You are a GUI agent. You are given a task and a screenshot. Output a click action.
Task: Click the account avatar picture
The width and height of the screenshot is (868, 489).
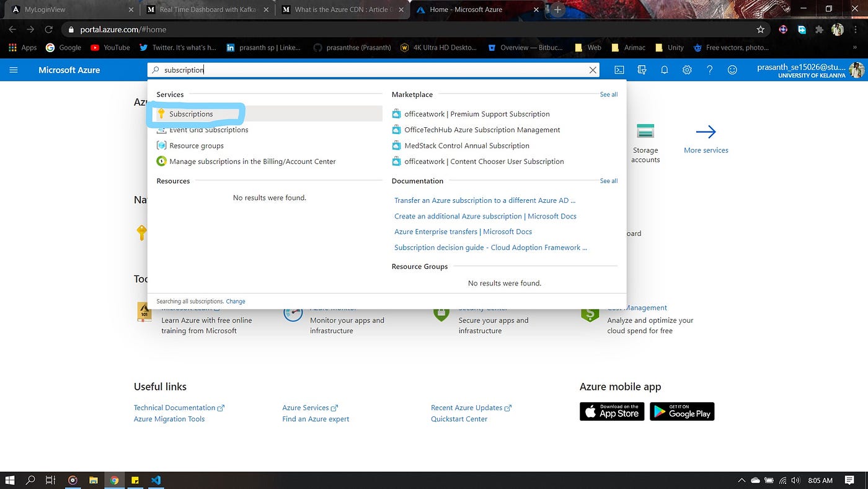(857, 70)
